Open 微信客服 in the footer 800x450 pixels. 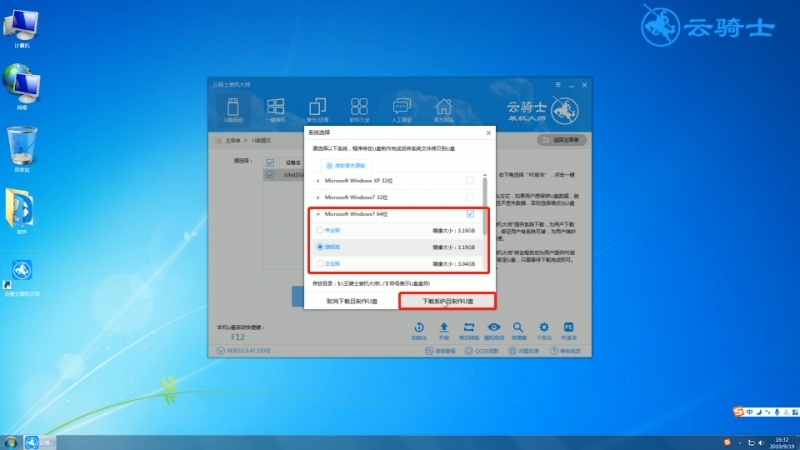click(440, 351)
